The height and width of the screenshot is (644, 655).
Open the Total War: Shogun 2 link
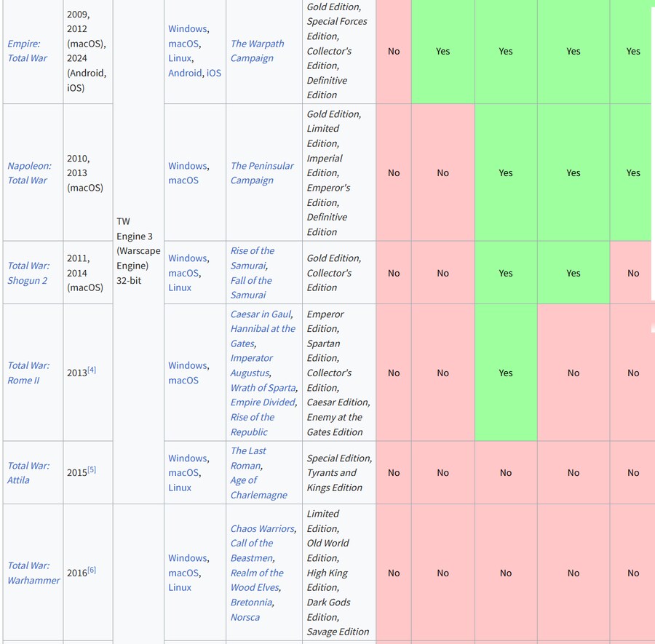pyautogui.click(x=28, y=273)
